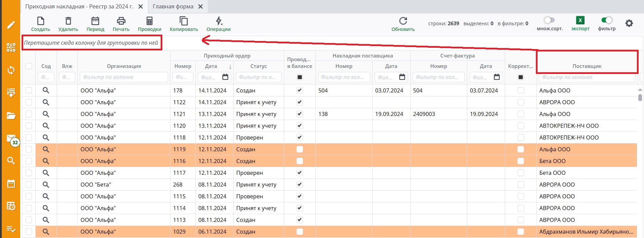644x238 pixels.
Task: Click Организация column filter field
Action: (x=124, y=77)
